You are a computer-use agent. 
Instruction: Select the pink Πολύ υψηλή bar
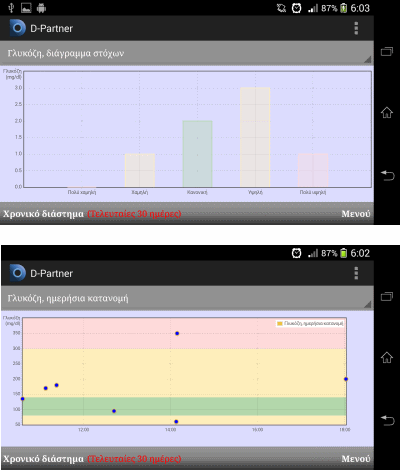(313, 170)
